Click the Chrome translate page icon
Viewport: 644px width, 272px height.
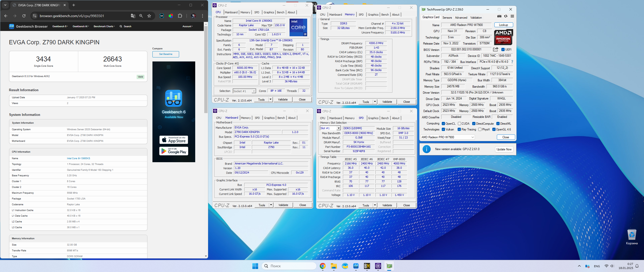[133, 16]
